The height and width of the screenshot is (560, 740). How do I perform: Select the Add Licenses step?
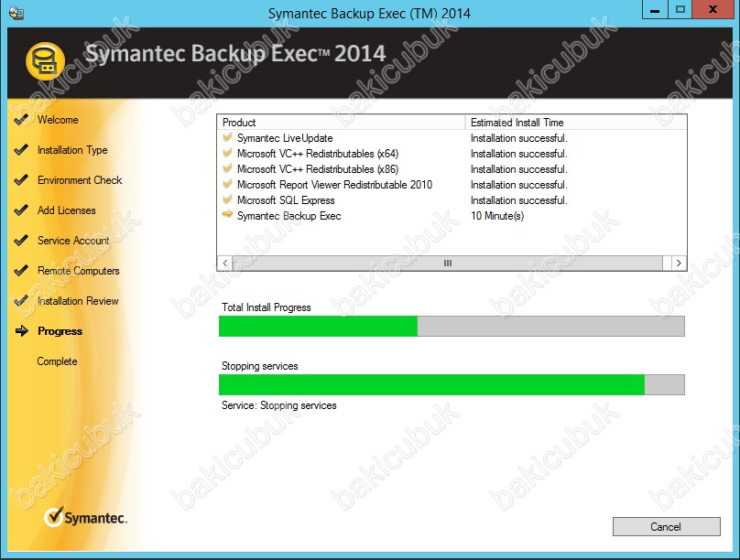click(67, 210)
